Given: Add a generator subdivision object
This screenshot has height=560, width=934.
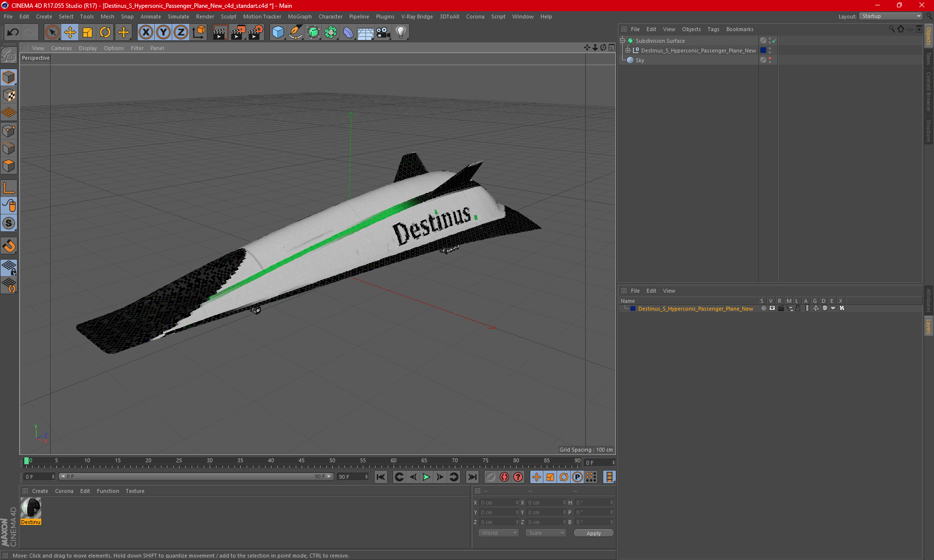Looking at the screenshot, I should click(313, 33).
